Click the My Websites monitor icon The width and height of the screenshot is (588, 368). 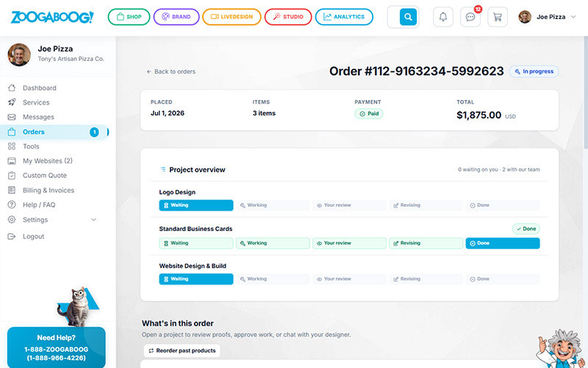point(12,161)
